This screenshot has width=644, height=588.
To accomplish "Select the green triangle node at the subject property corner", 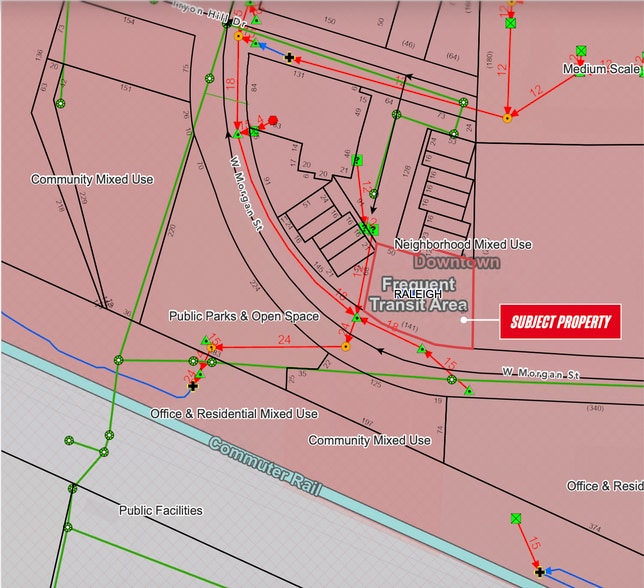I will pyautogui.click(x=356, y=317).
